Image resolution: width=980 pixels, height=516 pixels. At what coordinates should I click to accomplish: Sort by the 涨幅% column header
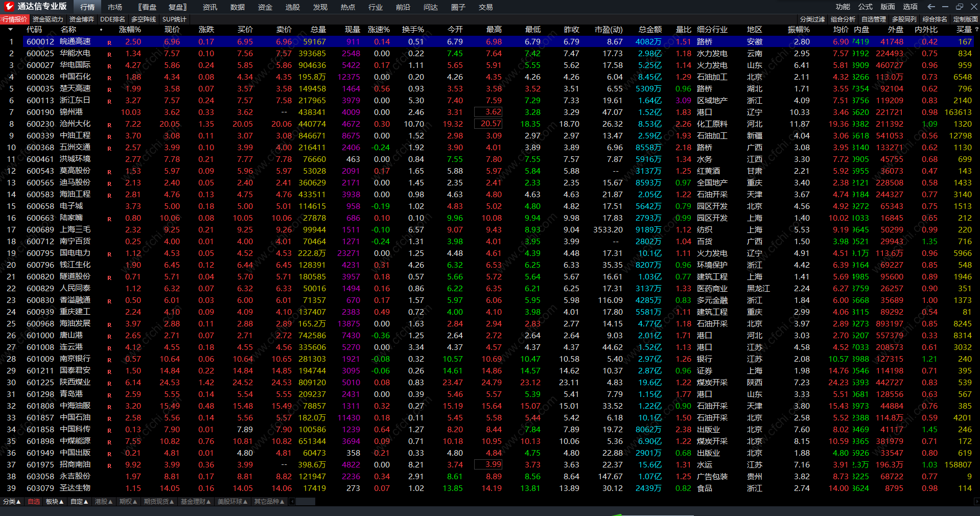[x=130, y=30]
